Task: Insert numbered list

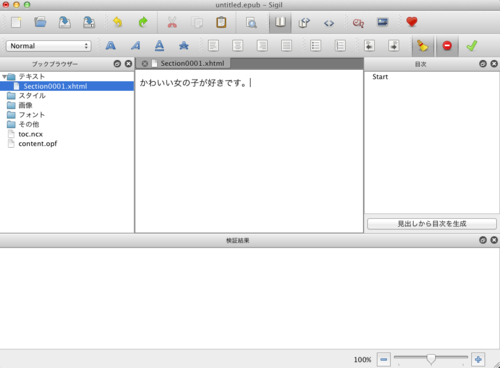Action: point(340,46)
